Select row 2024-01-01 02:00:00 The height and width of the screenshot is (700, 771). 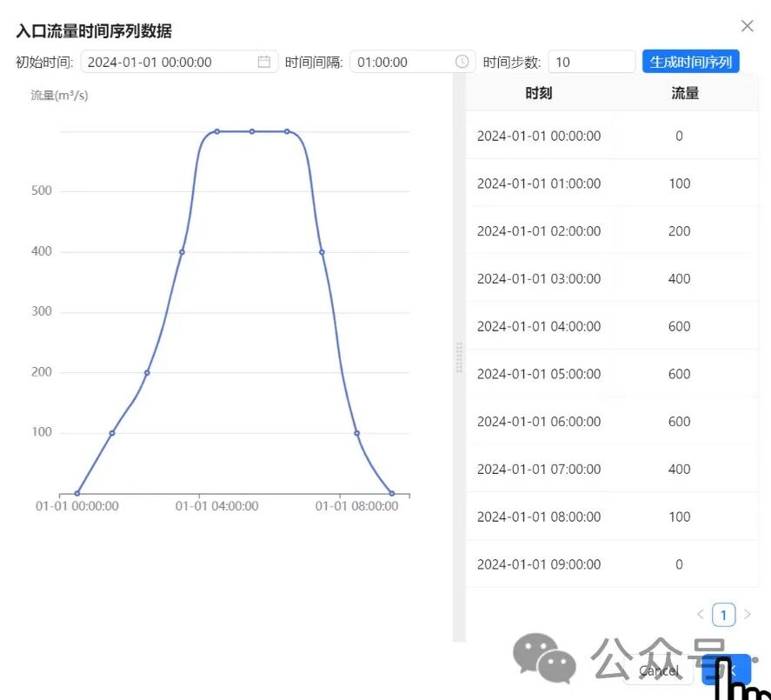click(612, 230)
